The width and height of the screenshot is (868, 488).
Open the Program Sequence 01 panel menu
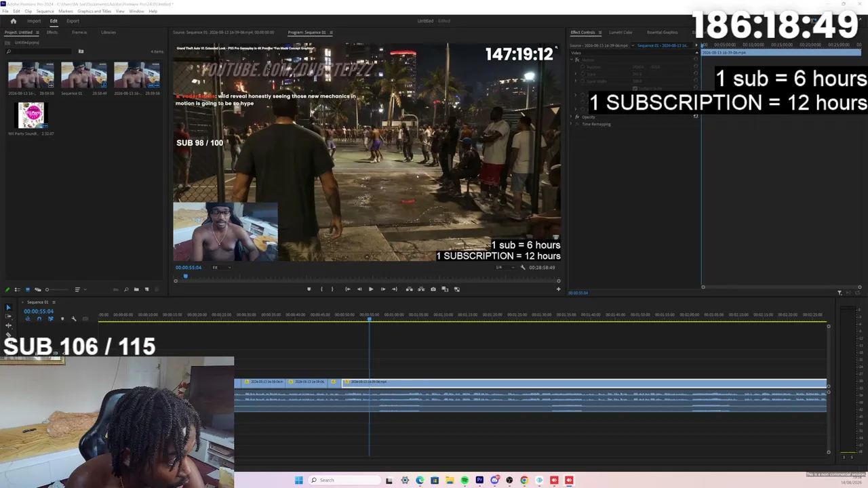[x=331, y=33]
